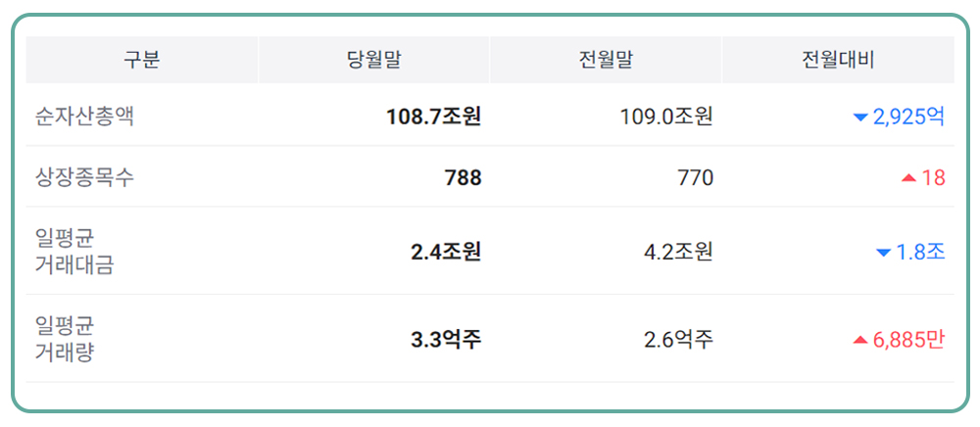This screenshot has height=427, width=980.
Task: Click the blue down arrow beside 2,925억
Action: coord(860,118)
